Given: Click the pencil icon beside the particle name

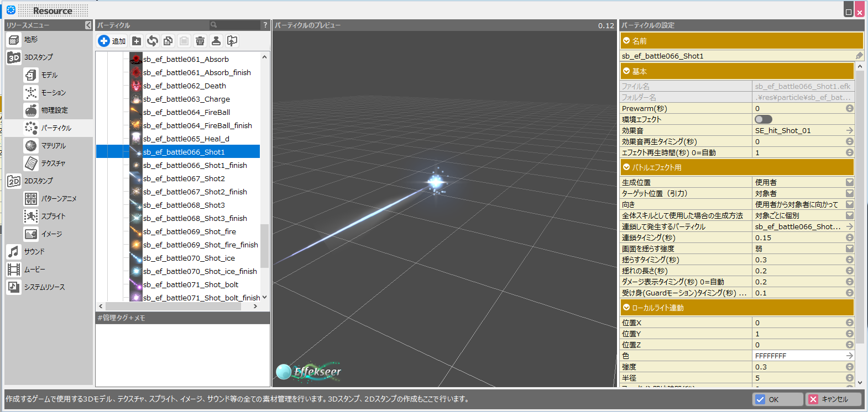Looking at the screenshot, I should (x=859, y=56).
